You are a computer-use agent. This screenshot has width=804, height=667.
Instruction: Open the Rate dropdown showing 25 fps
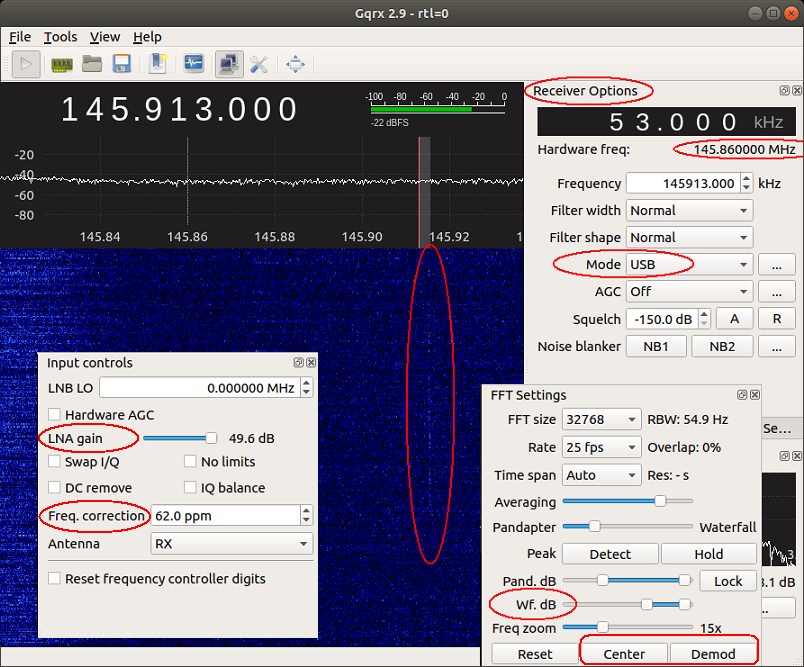pyautogui.click(x=601, y=447)
